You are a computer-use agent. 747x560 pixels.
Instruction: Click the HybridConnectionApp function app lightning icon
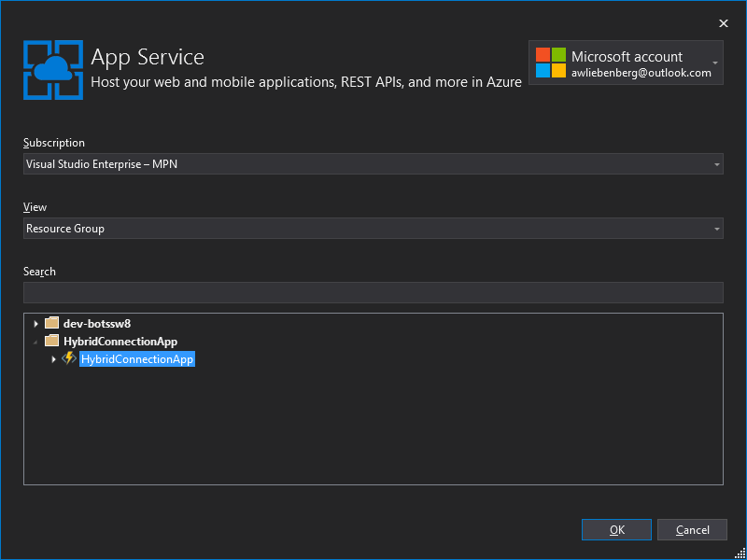tap(69, 358)
